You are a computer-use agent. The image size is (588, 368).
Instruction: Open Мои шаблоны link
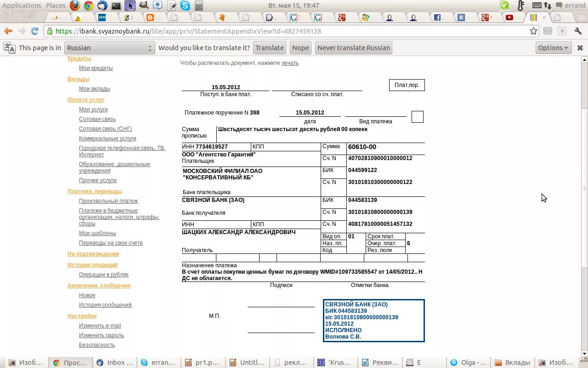(97, 233)
